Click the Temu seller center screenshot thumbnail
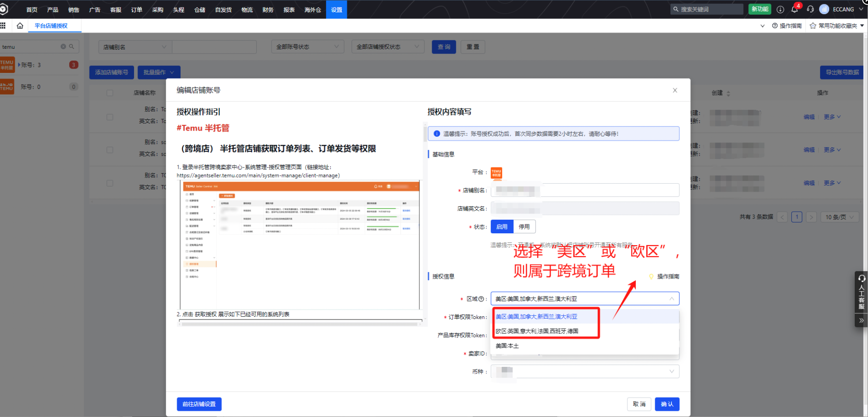 tap(300, 245)
